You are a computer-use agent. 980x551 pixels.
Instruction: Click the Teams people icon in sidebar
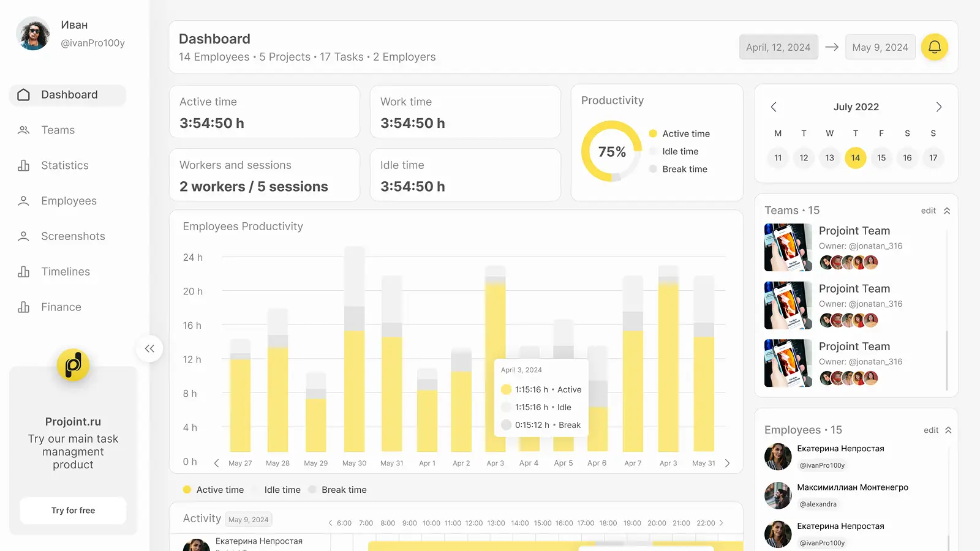point(24,130)
